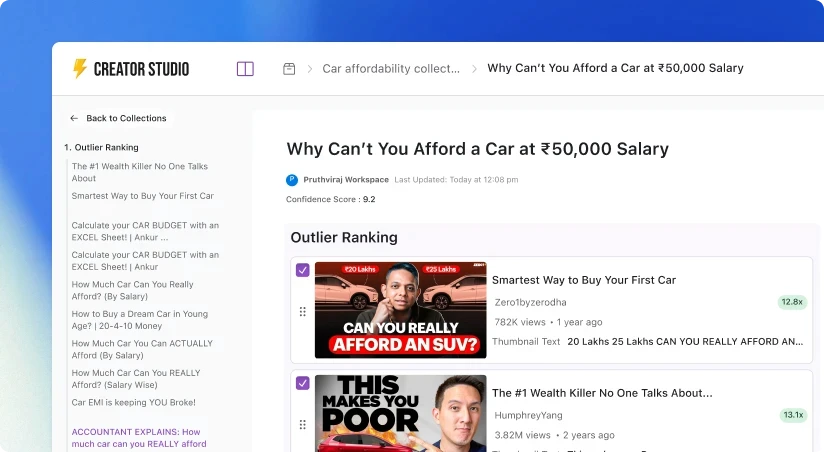Screen dimensions: 824x452
Task: Expand the Outlier Ranking sidebar section
Action: (101, 147)
